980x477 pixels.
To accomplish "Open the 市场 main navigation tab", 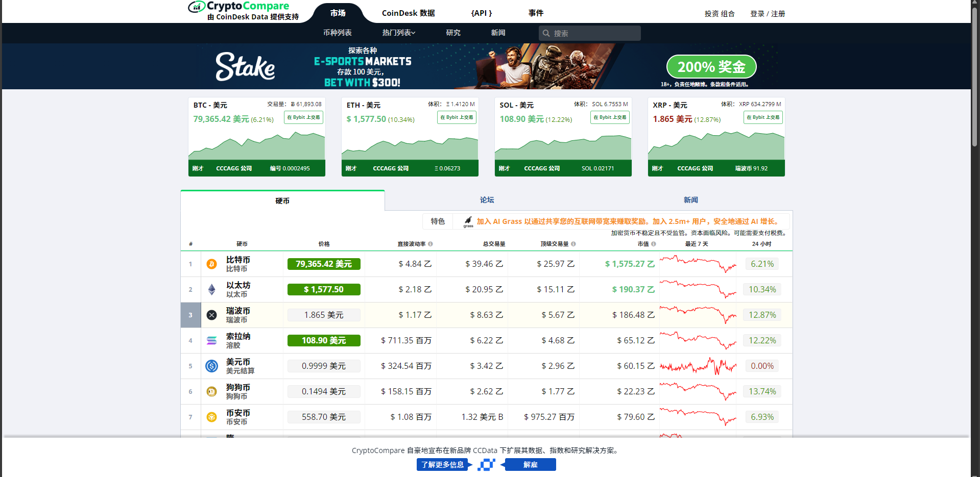I will point(338,13).
